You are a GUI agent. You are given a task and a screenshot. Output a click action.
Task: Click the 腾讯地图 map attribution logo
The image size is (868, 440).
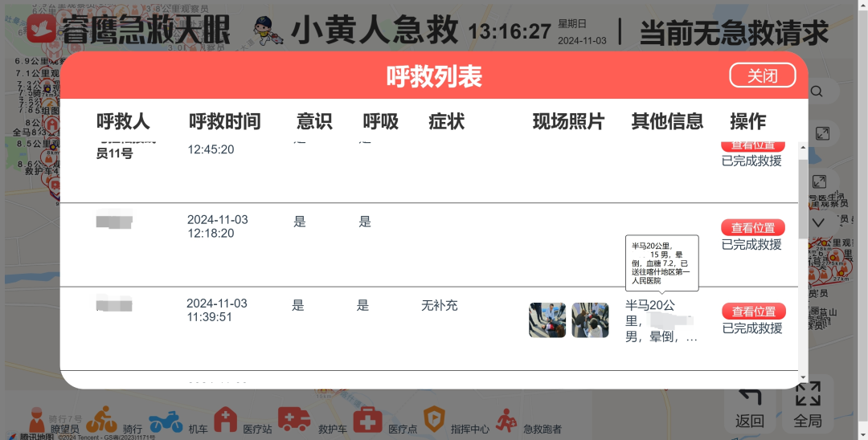(31, 436)
